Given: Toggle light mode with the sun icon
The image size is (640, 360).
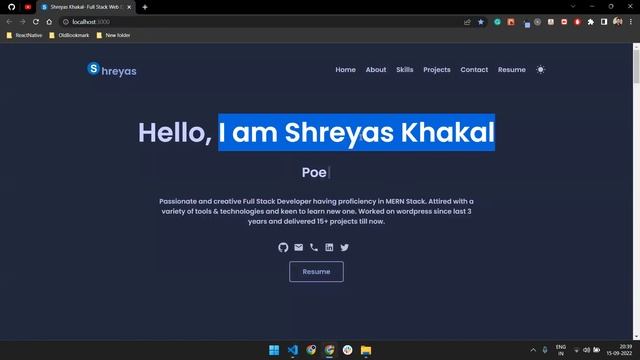Looking at the screenshot, I should (x=540, y=70).
